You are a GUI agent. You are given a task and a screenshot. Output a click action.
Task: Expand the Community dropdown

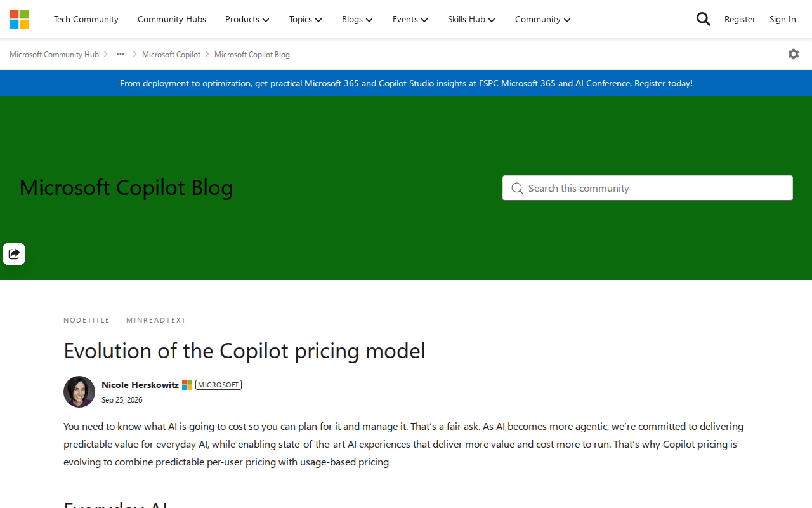pos(543,19)
